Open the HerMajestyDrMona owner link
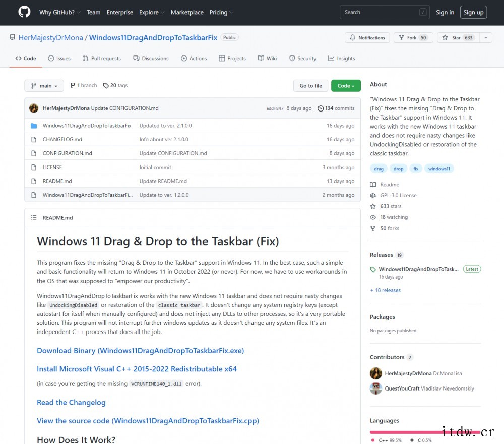504x444 pixels. tap(51, 38)
